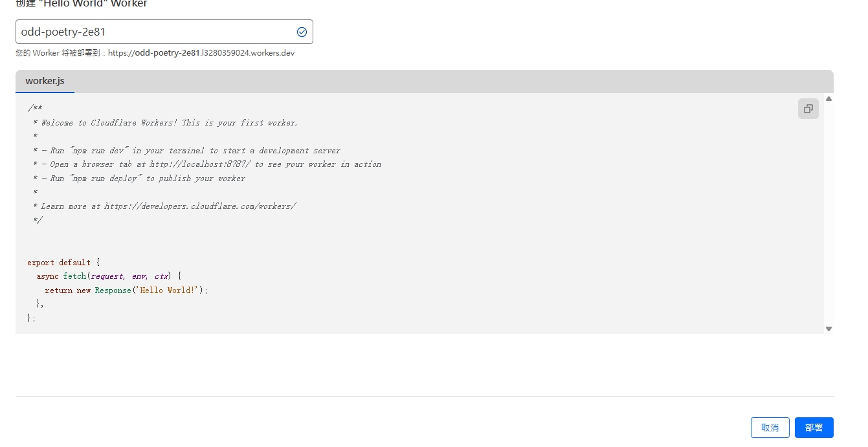Click the 'Hello World!' string in the code
Viewport: 868px width, 447px height.
(168, 290)
